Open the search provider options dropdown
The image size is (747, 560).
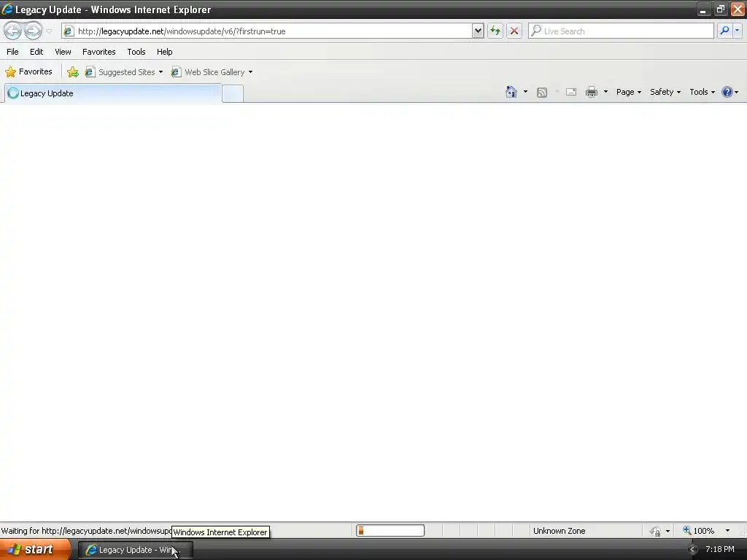[x=738, y=31]
